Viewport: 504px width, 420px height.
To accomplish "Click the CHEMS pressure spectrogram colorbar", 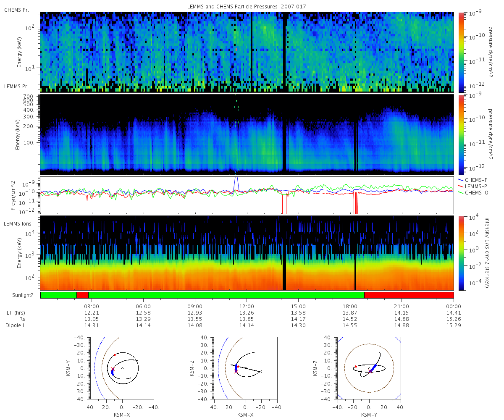I will pyautogui.click(x=461, y=52).
